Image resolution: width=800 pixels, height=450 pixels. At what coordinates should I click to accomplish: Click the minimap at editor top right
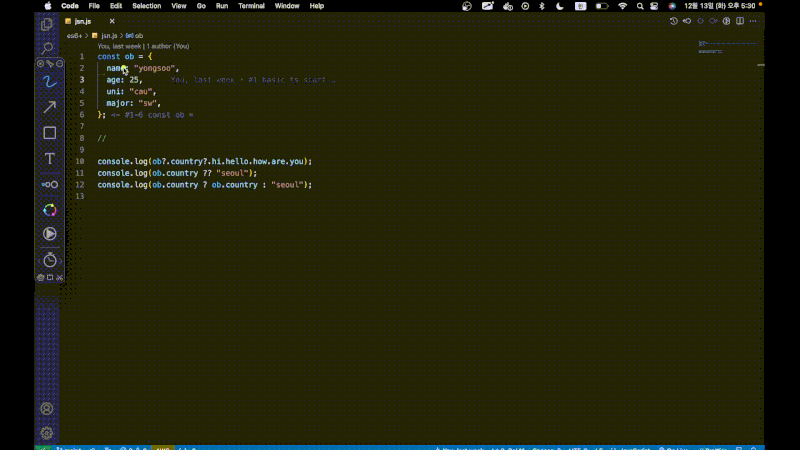point(728,47)
